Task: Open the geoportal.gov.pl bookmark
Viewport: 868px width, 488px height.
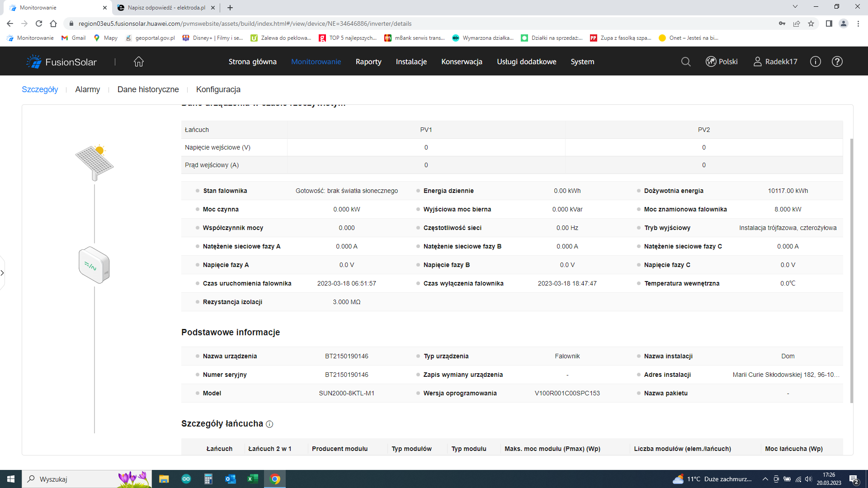Action: pyautogui.click(x=150, y=38)
